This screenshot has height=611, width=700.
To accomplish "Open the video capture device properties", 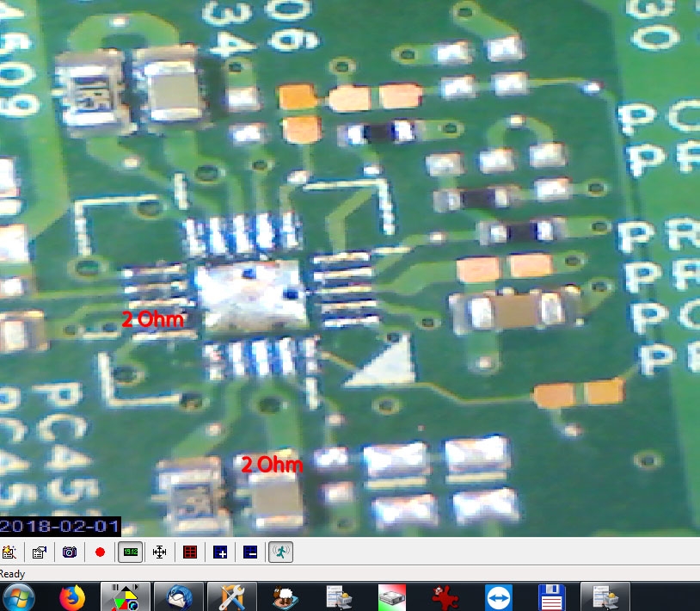I will point(40,552).
